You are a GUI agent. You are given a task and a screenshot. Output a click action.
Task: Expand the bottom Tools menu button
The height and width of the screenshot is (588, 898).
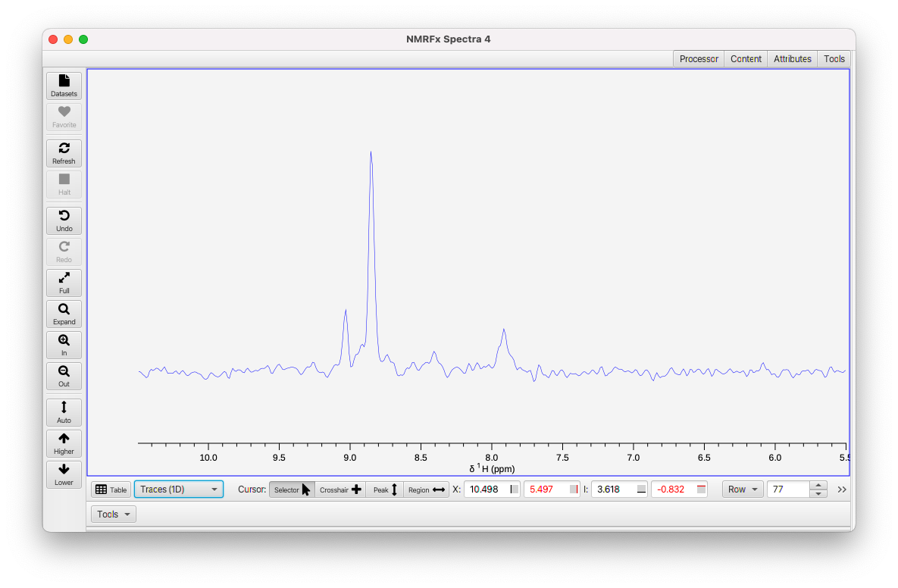point(114,514)
